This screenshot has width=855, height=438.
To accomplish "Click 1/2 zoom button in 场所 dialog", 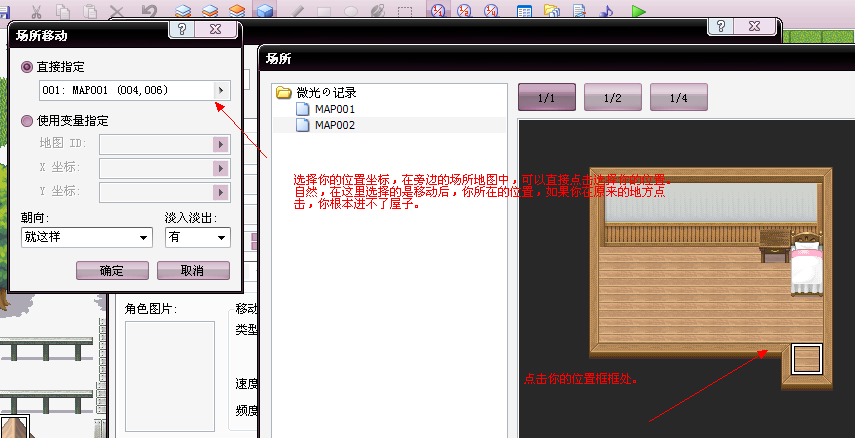I will pos(613,98).
